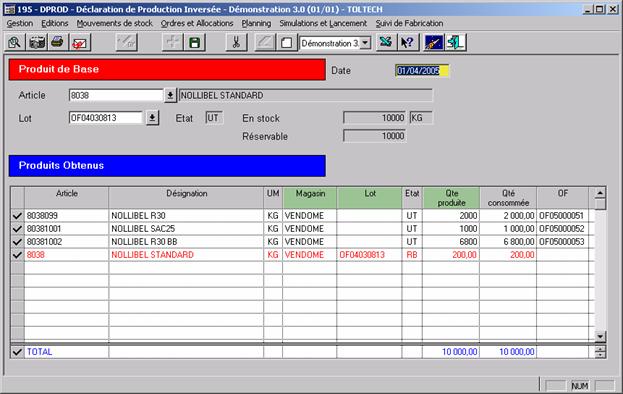Open the Mouvements de stock menu
623x394 pixels.
(114, 23)
